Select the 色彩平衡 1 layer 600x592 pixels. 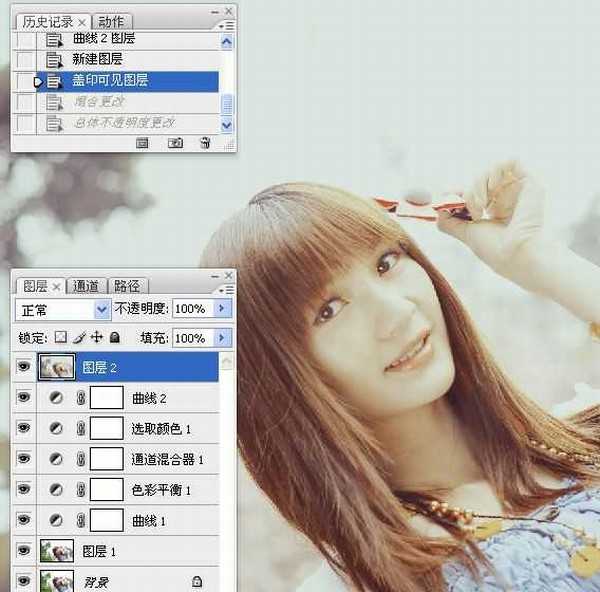point(161,490)
